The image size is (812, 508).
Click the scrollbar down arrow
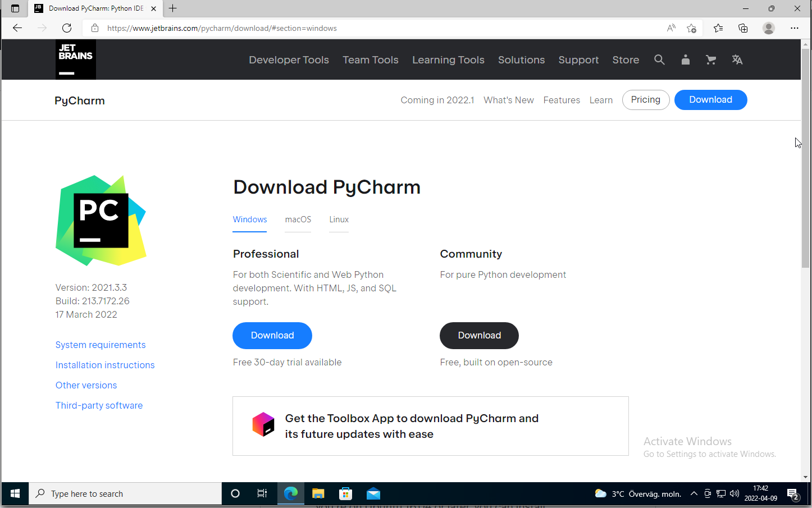[x=806, y=477]
